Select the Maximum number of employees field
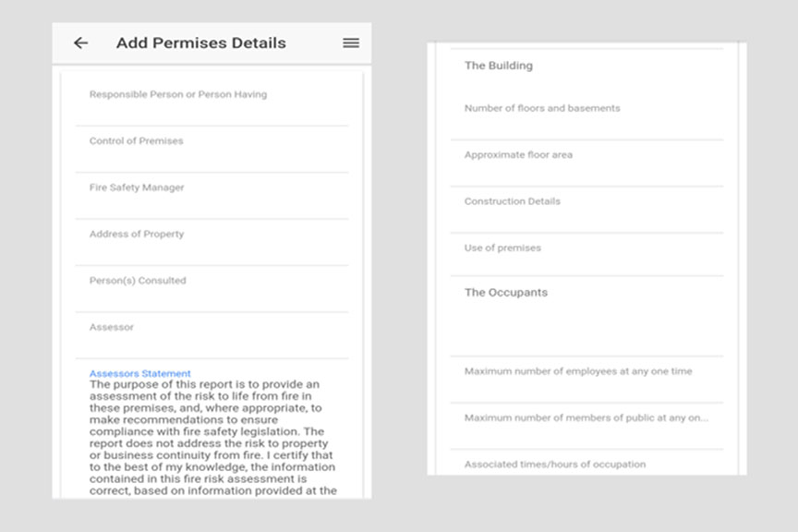Viewport: 798px width, 532px height. 586,378
